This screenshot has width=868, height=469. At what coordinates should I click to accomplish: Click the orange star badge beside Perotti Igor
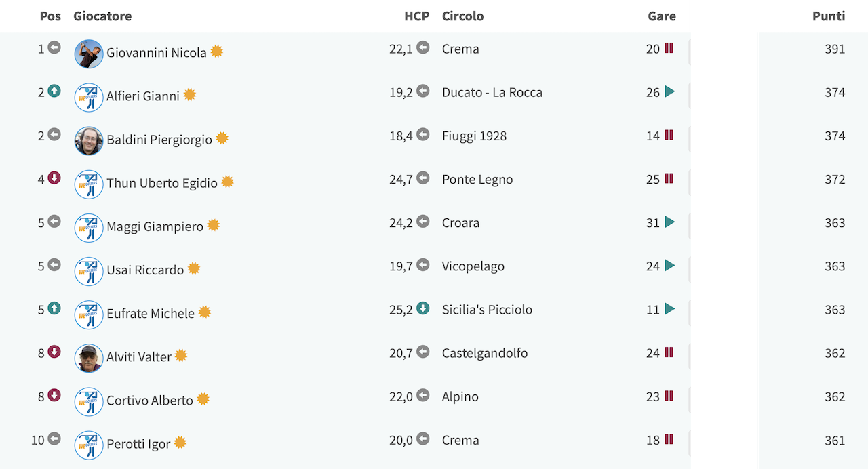coord(180,443)
